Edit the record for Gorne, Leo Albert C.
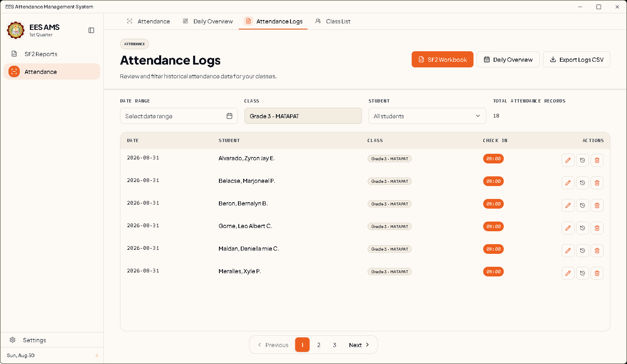Screen dimensions: 627x364 pyautogui.click(x=568, y=228)
